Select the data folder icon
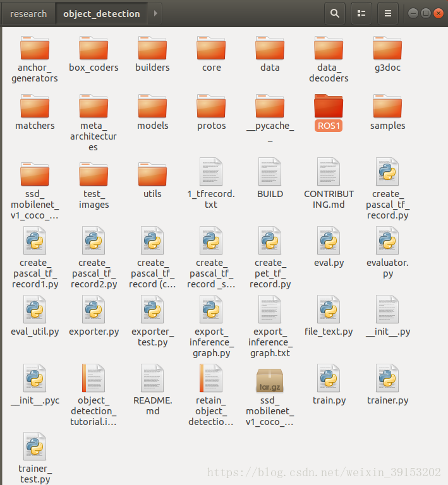This screenshot has height=485, width=448. point(270,48)
